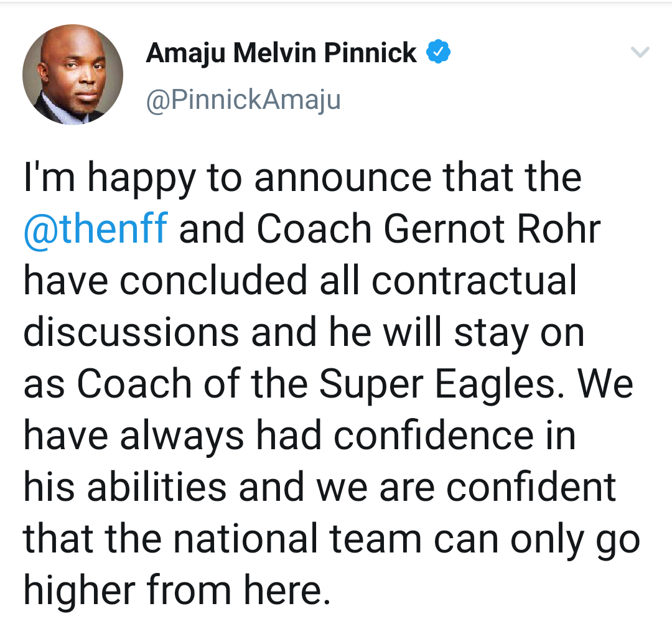Click the name "Gernot Rohr" in tweet

pyautogui.click(x=492, y=229)
